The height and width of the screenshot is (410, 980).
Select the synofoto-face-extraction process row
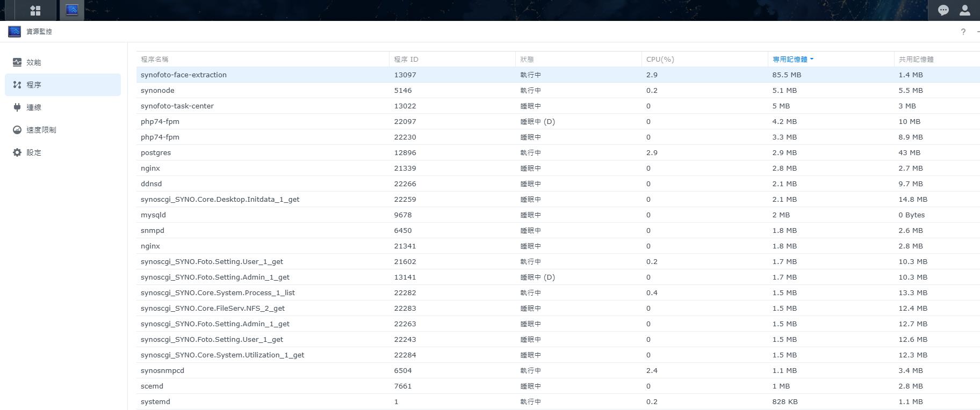click(x=558, y=75)
